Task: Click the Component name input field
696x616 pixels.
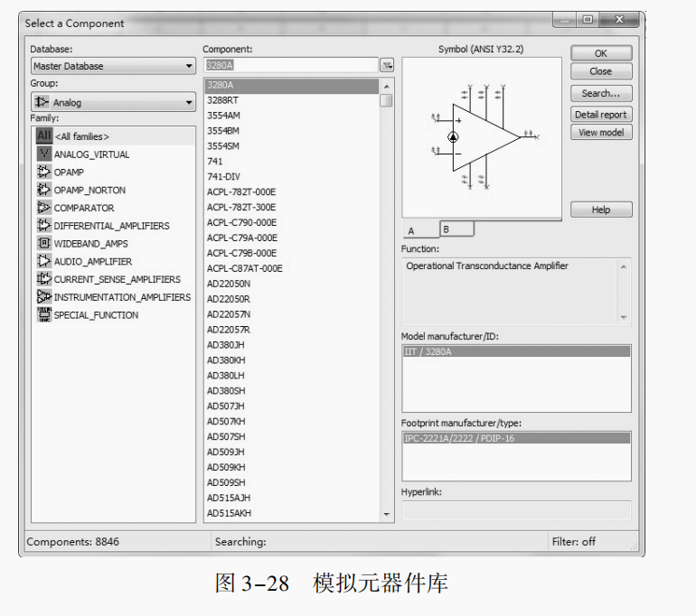Action: click(291, 65)
